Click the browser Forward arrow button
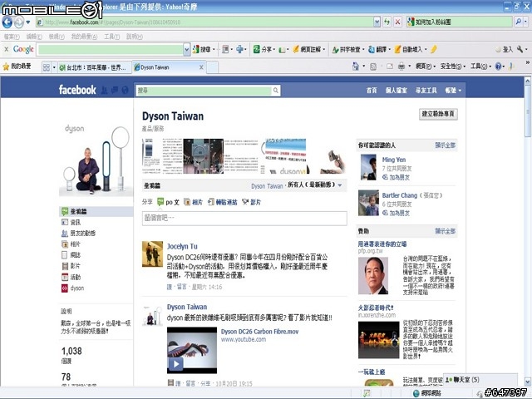 pyautogui.click(x=18, y=22)
